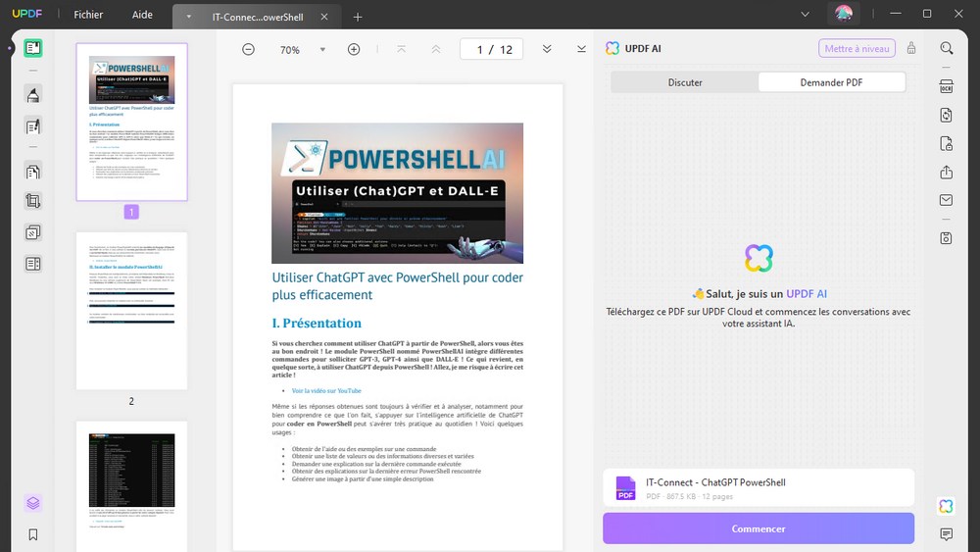Screen dimensions: 980x552
Task: Open the Fichier menu
Action: tap(88, 16)
